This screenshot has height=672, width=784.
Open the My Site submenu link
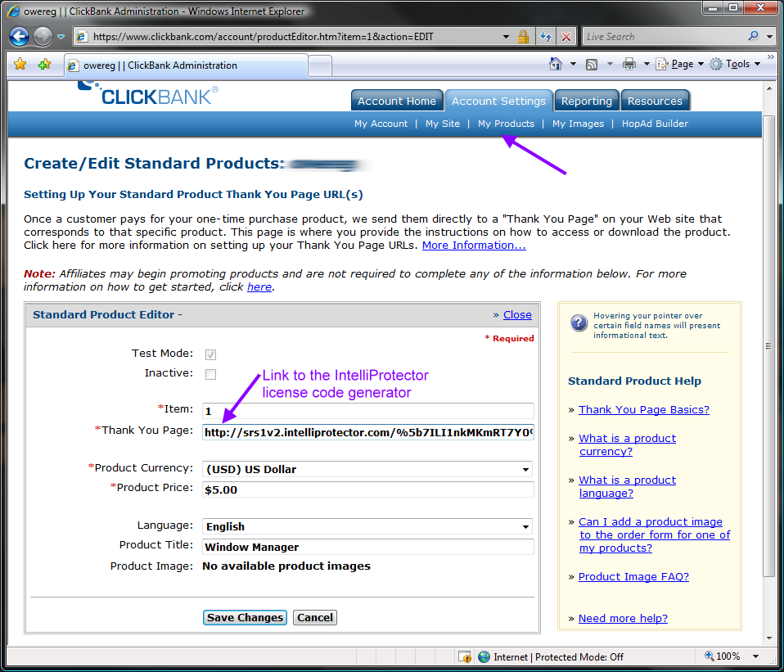[x=443, y=124]
